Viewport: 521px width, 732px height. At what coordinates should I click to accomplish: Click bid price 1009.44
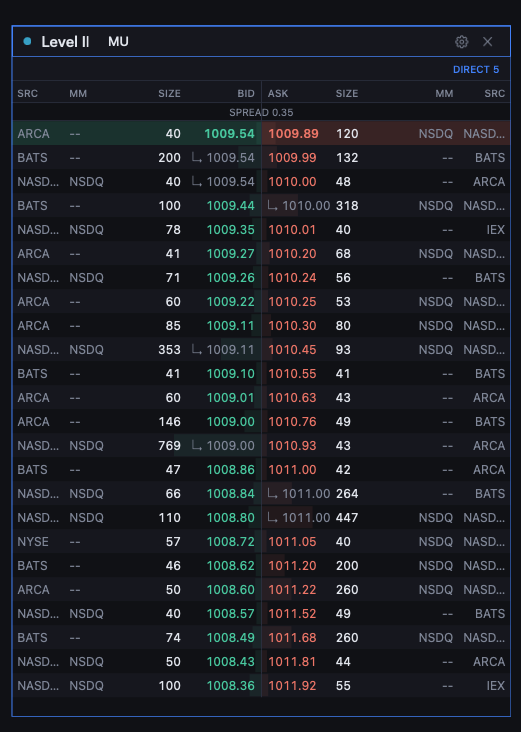click(231, 206)
